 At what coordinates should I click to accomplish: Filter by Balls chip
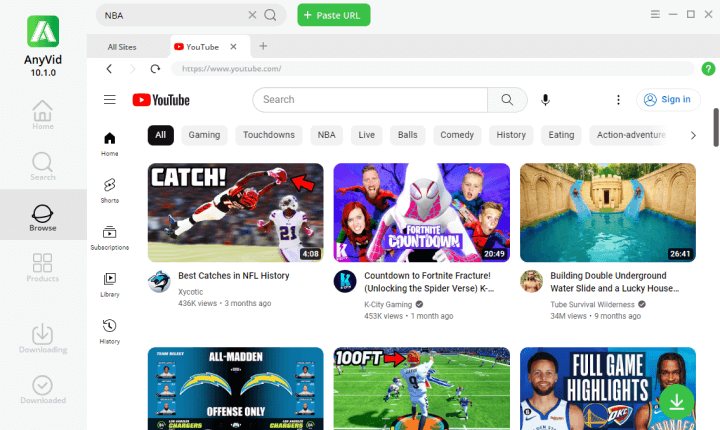407,135
